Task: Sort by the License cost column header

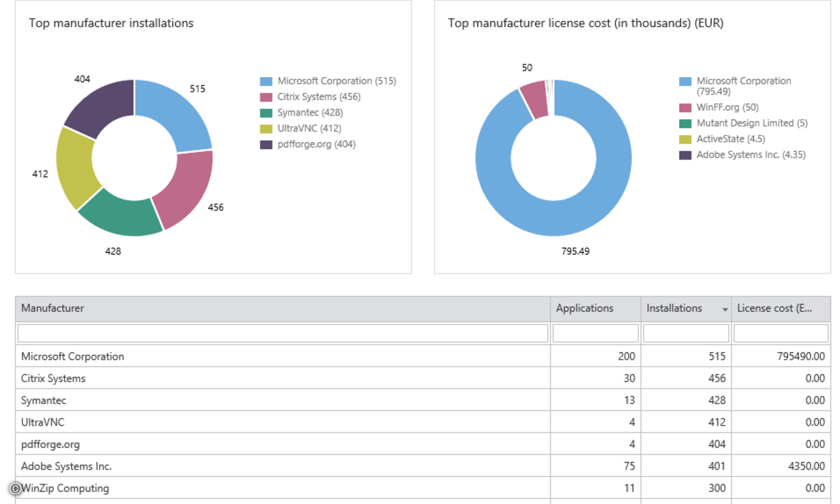Action: [781, 309]
